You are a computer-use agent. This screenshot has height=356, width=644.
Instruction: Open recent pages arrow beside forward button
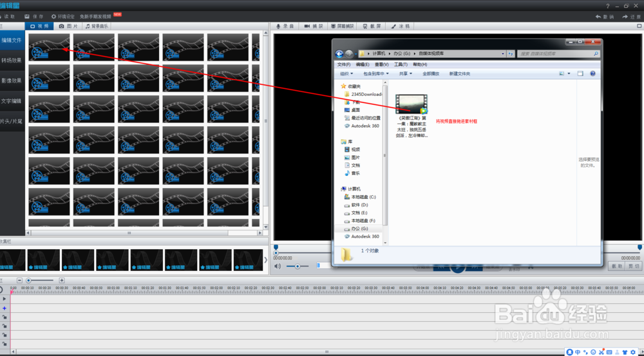coord(355,54)
